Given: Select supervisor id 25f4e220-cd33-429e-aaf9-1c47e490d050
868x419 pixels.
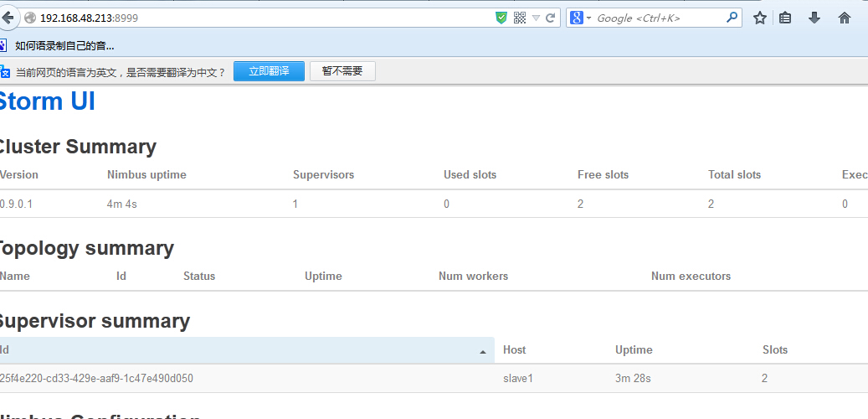Looking at the screenshot, I should click(96, 379).
